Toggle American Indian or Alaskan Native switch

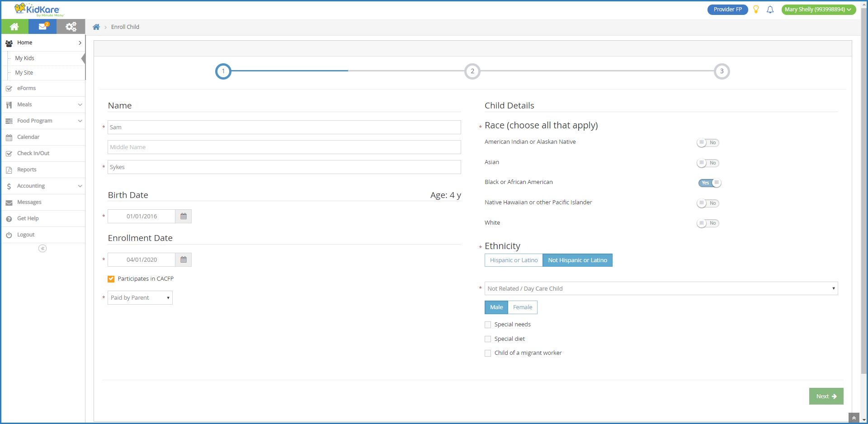tap(708, 143)
